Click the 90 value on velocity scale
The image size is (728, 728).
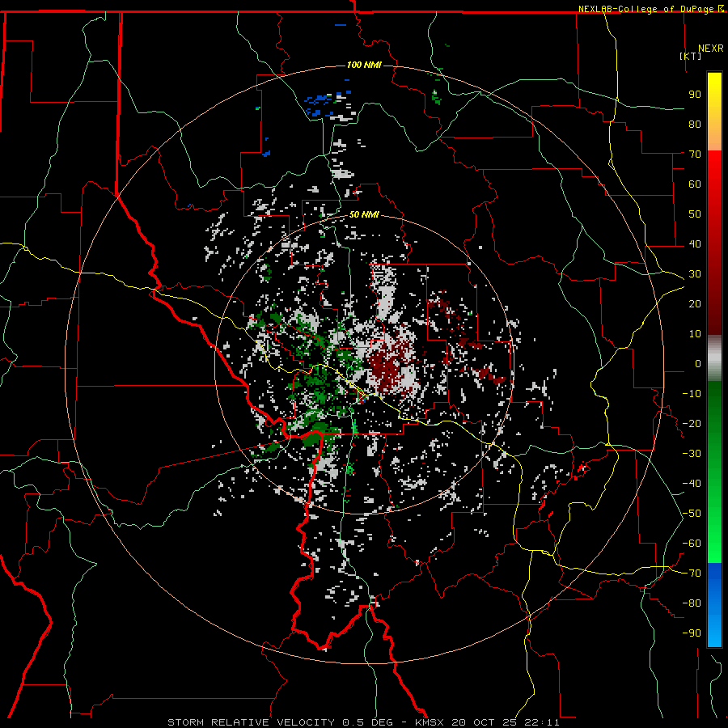[x=695, y=95]
